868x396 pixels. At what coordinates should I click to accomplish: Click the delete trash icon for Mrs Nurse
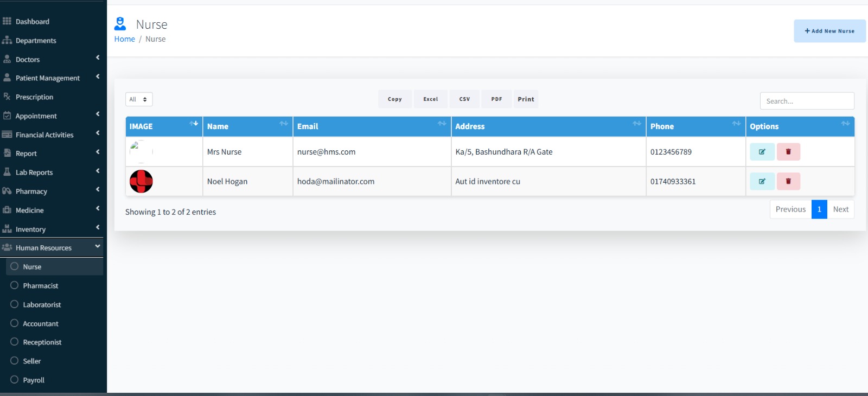(x=788, y=152)
